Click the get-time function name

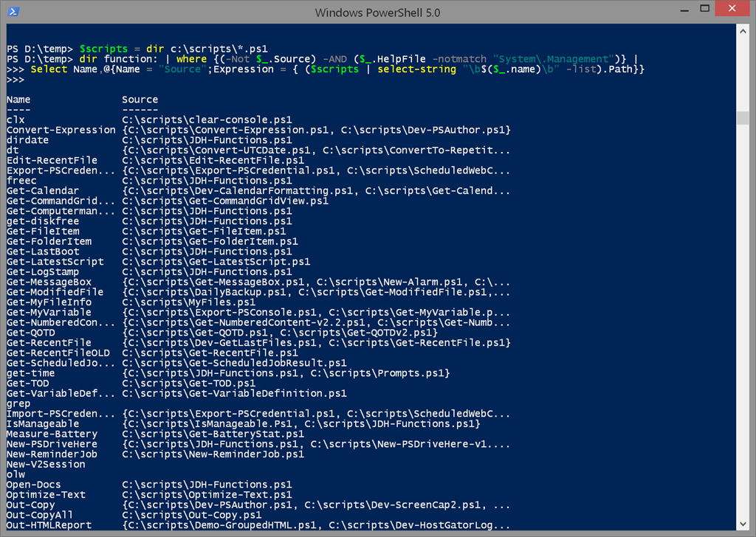(31, 373)
